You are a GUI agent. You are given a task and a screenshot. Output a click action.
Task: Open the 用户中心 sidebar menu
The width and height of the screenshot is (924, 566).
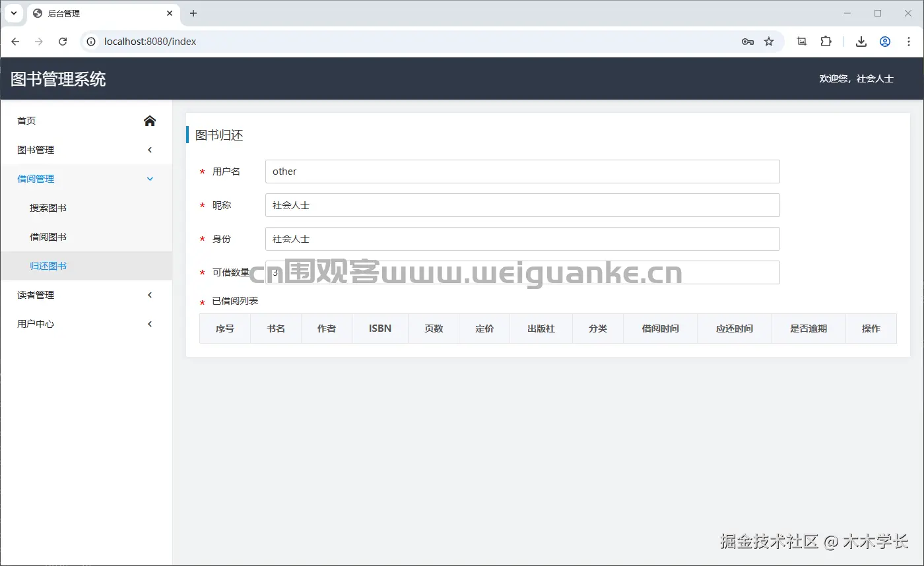[x=86, y=324]
